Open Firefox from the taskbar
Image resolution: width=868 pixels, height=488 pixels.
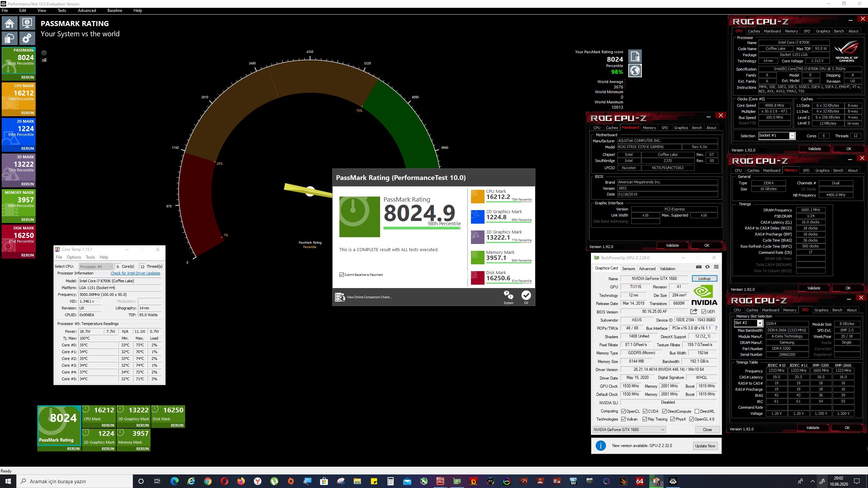tap(241, 481)
